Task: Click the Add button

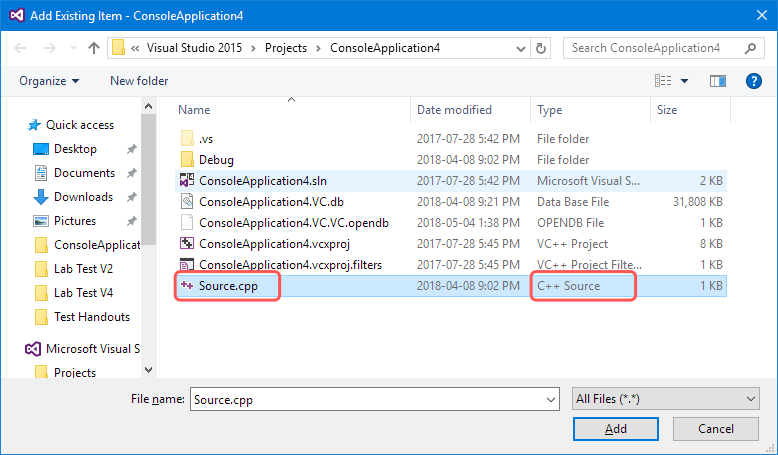Action: pos(616,429)
